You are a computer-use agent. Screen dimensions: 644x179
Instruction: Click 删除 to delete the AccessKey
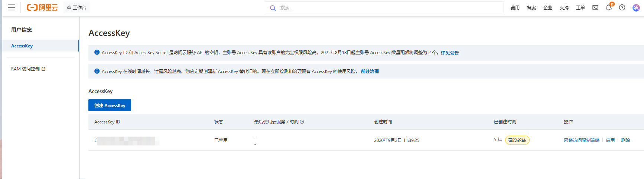(625, 140)
